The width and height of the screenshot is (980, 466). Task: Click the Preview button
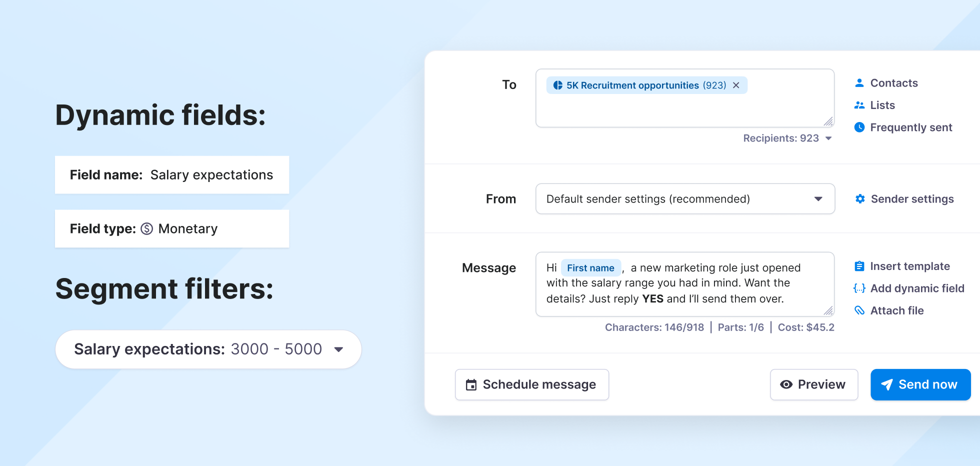[x=814, y=384]
